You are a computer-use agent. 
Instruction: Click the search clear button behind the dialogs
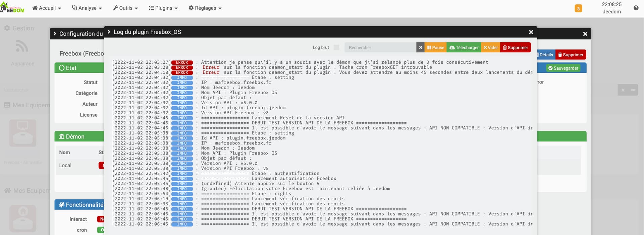tap(623, 90)
